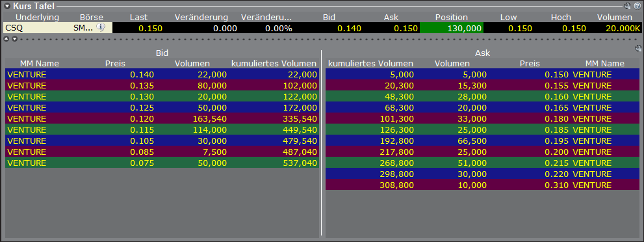This screenshot has height=242, width=644.
Task: Click the Low column header
Action: pyautogui.click(x=508, y=18)
